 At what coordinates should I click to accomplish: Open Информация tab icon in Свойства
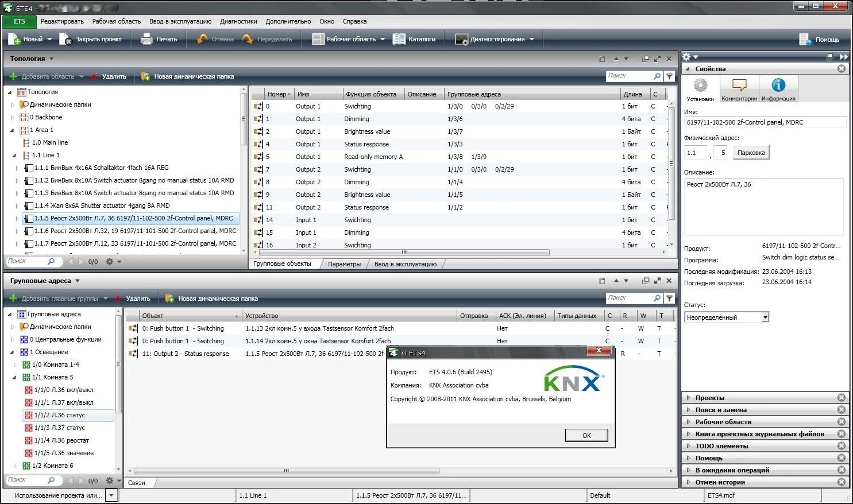[x=778, y=89]
